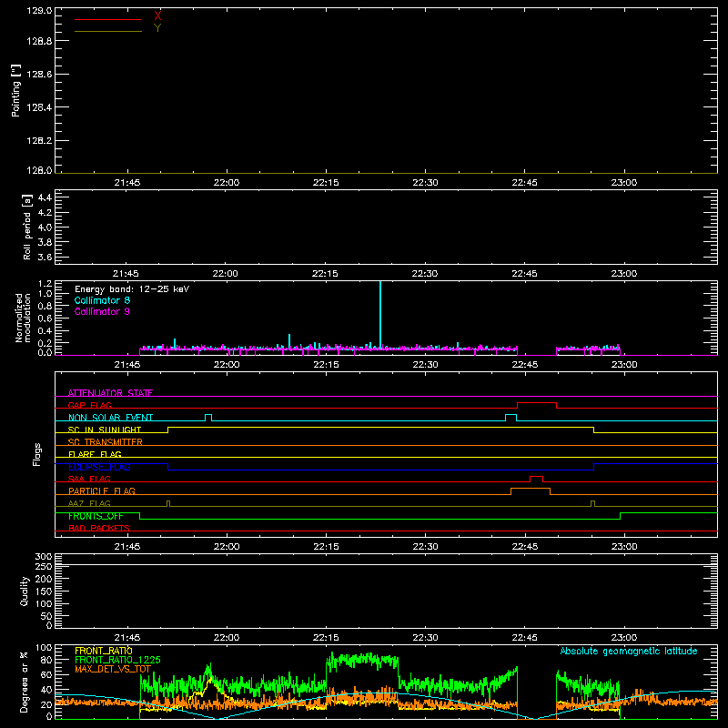Click the red X legend line
This screenshot has width=728, height=728.
pos(108,19)
